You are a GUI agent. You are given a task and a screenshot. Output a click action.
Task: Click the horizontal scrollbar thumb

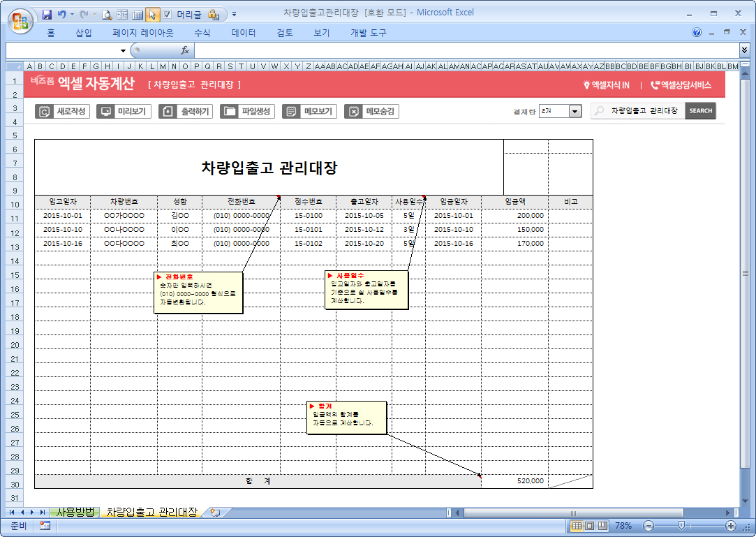(x=573, y=513)
